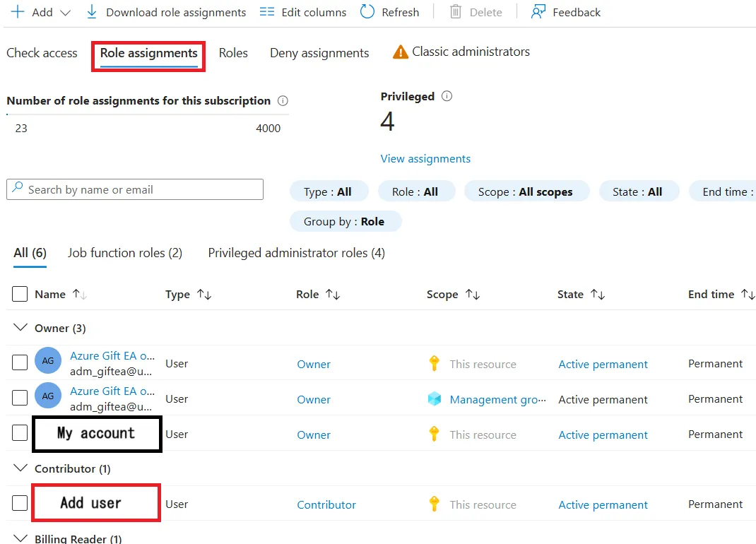Click the Feedback person icon

tap(538, 12)
